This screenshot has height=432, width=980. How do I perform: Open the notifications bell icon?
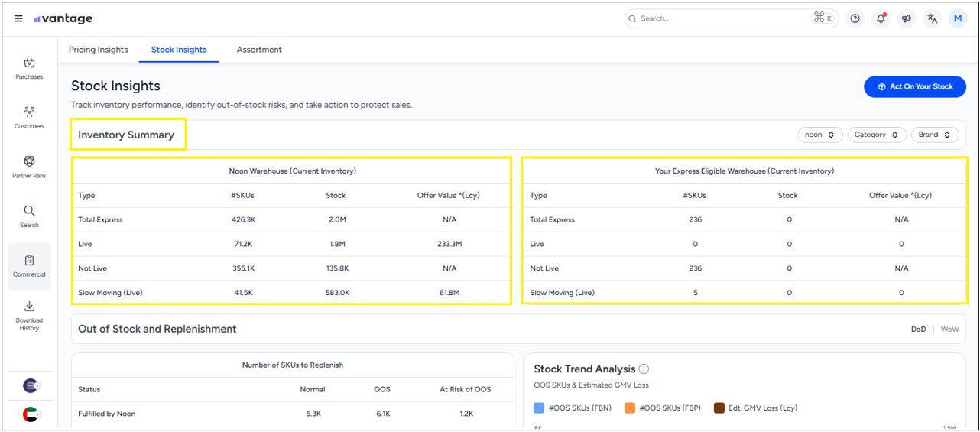point(881,19)
